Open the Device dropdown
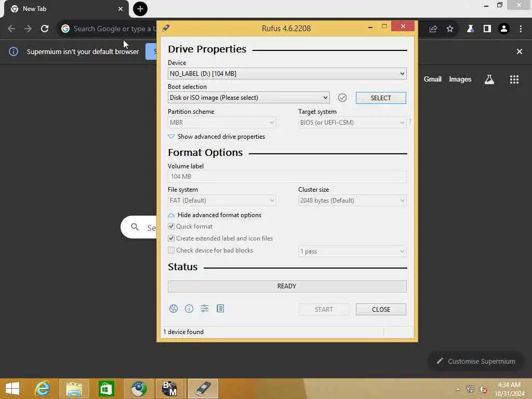 tap(287, 74)
